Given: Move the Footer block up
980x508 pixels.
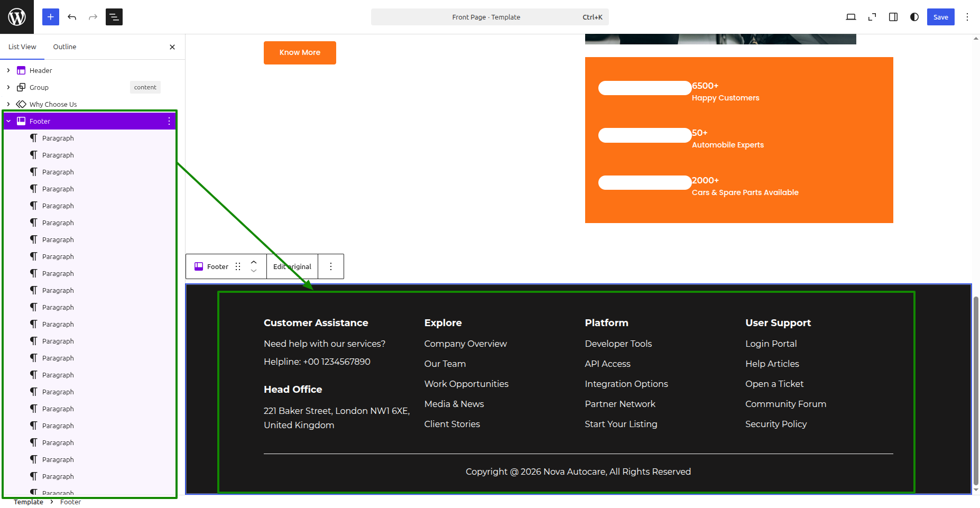Looking at the screenshot, I should [x=254, y=262].
